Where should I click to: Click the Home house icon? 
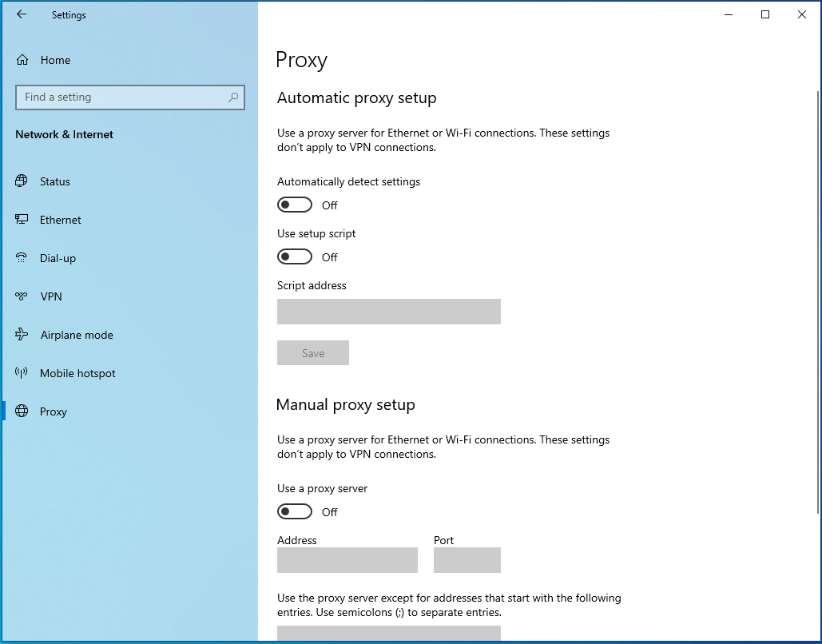tap(22, 60)
